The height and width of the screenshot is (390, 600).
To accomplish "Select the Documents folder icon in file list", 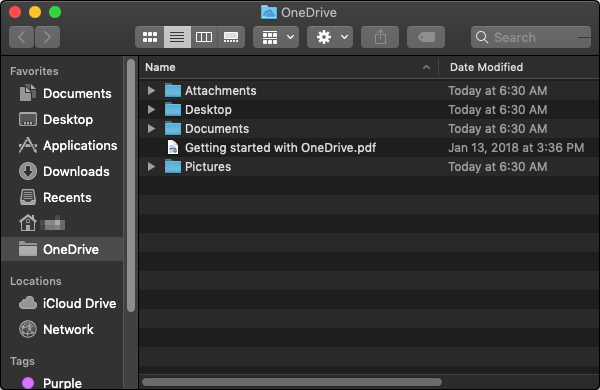I will point(173,129).
